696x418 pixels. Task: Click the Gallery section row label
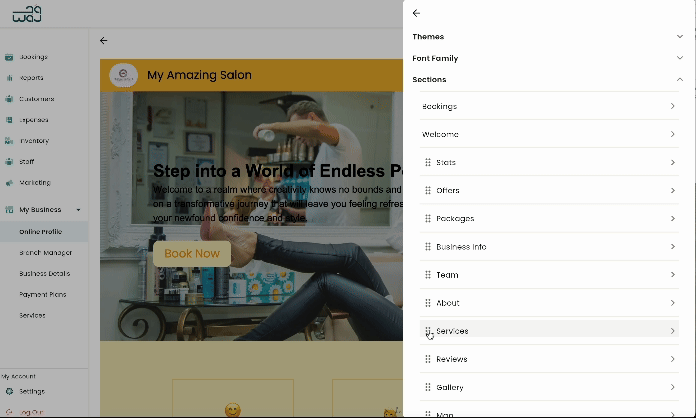450,387
